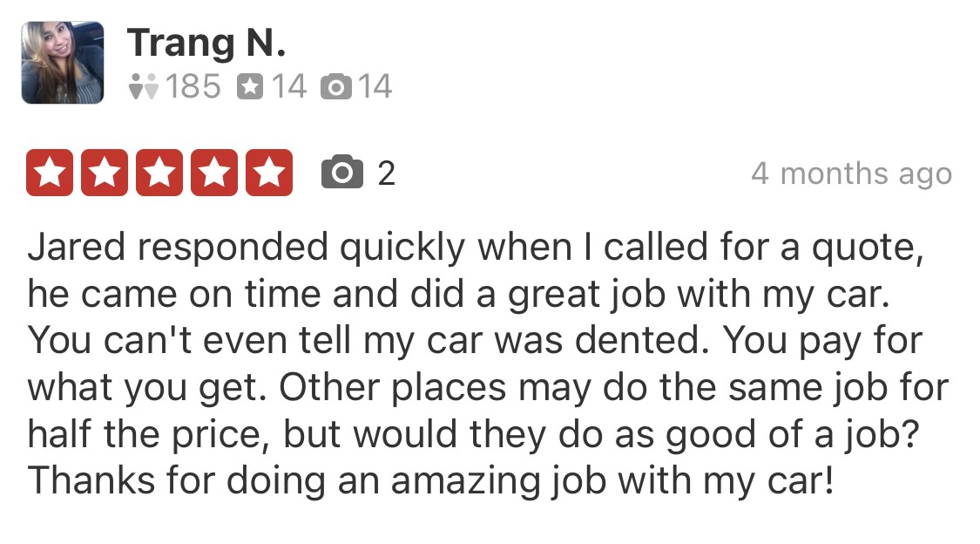Click the fifth red rating star
980x544 pixels.
click(x=269, y=173)
